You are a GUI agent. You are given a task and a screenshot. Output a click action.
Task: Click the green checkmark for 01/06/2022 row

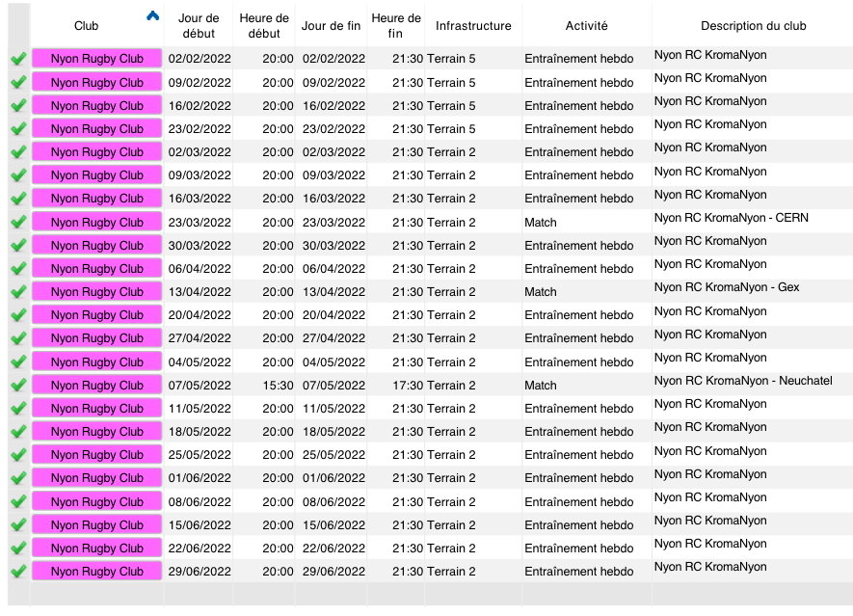[18, 478]
